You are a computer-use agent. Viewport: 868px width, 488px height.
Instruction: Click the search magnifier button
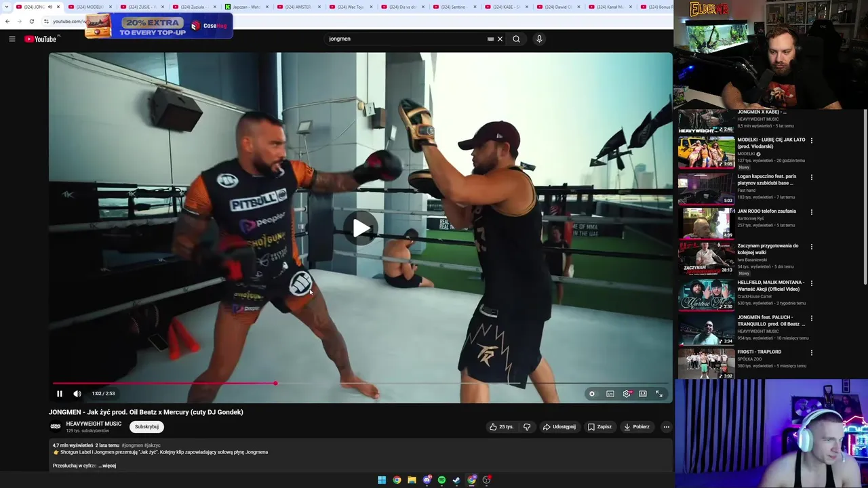(516, 39)
